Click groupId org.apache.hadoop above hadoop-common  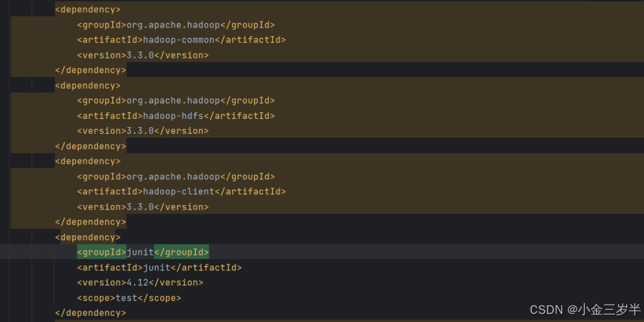tap(176, 25)
